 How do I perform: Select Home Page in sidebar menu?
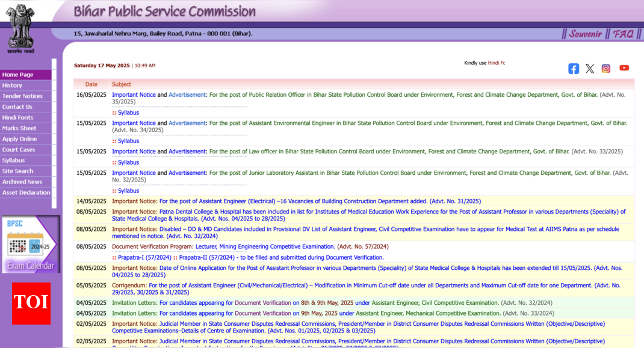[18, 75]
